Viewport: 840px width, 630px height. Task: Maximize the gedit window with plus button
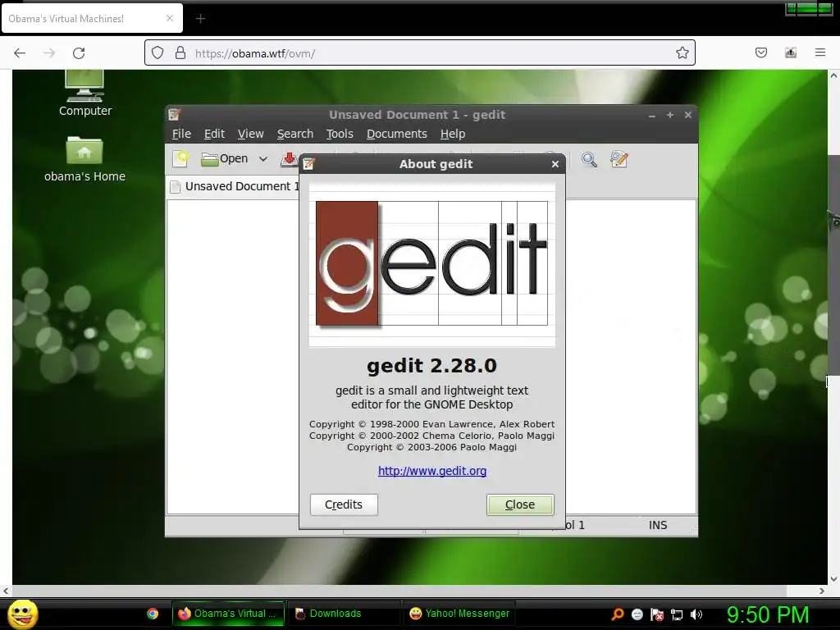click(669, 115)
